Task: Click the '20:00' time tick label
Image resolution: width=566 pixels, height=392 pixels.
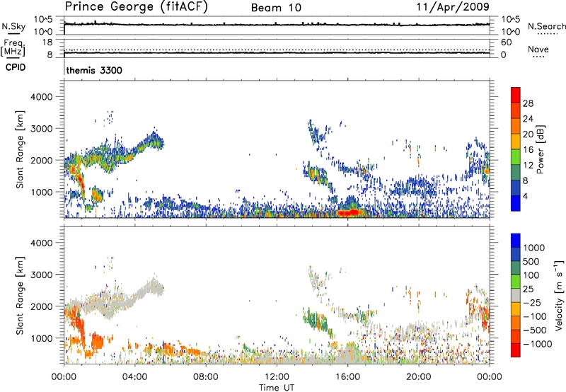Action: click(419, 377)
